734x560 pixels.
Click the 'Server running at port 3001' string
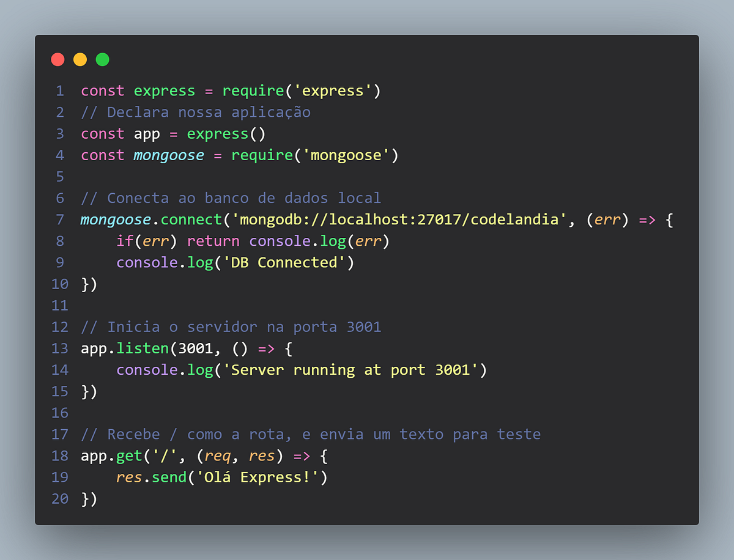(x=350, y=370)
